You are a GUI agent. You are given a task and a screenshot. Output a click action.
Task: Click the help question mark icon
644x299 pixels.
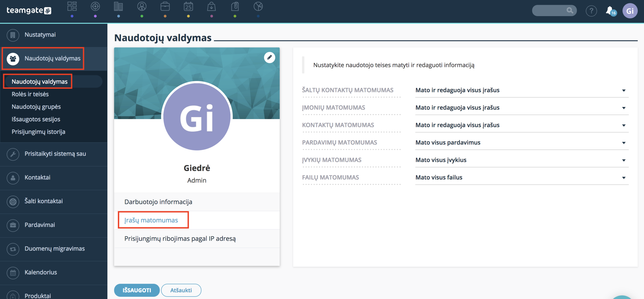(x=591, y=11)
